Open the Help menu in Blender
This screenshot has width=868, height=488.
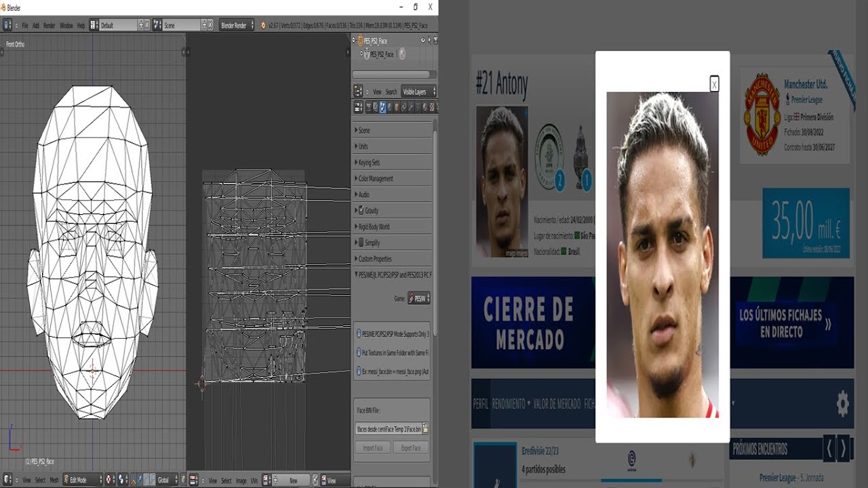tap(81, 25)
